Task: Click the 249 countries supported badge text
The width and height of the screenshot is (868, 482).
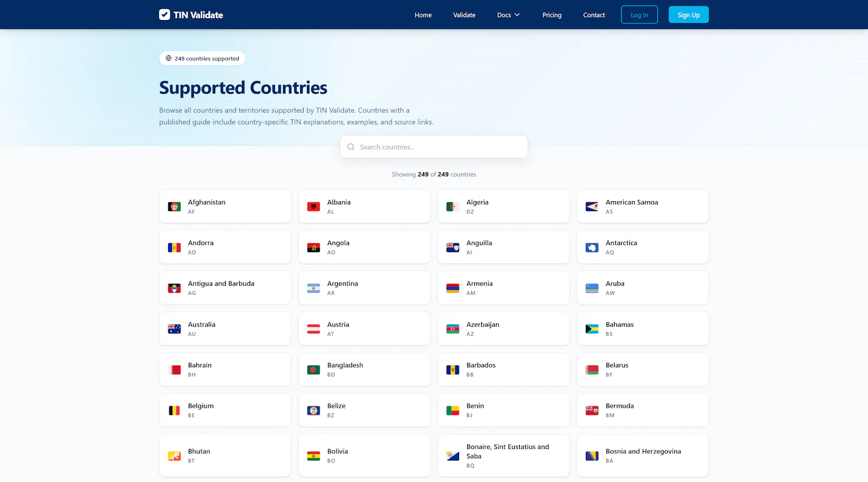Action: [x=207, y=59]
